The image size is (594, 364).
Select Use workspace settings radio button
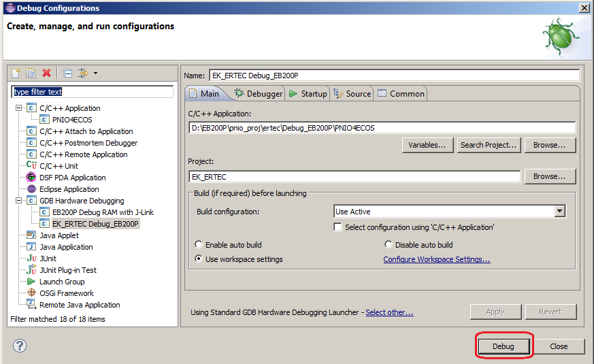coord(198,259)
